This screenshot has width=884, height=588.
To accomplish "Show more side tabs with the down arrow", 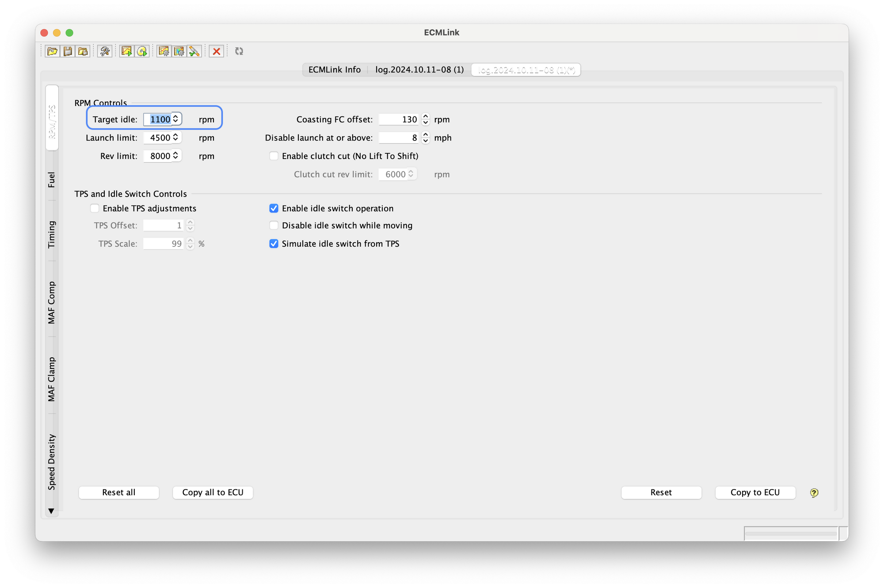I will [51, 511].
